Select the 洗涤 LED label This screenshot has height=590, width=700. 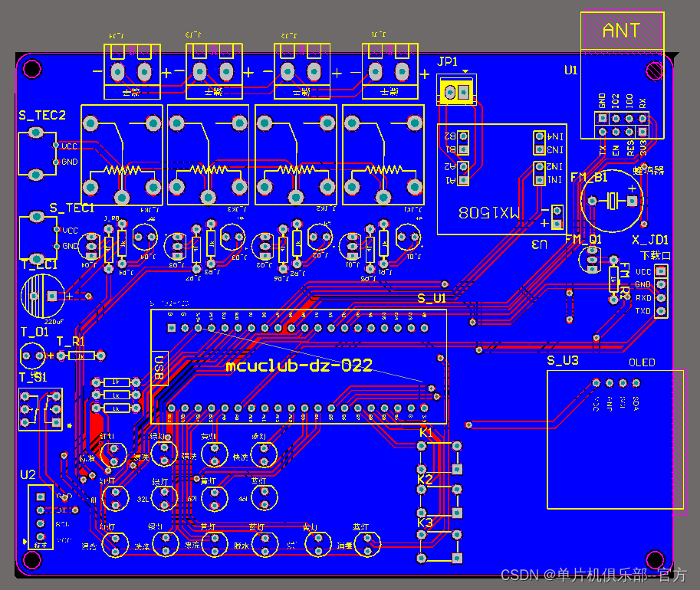pyautogui.click(x=142, y=546)
